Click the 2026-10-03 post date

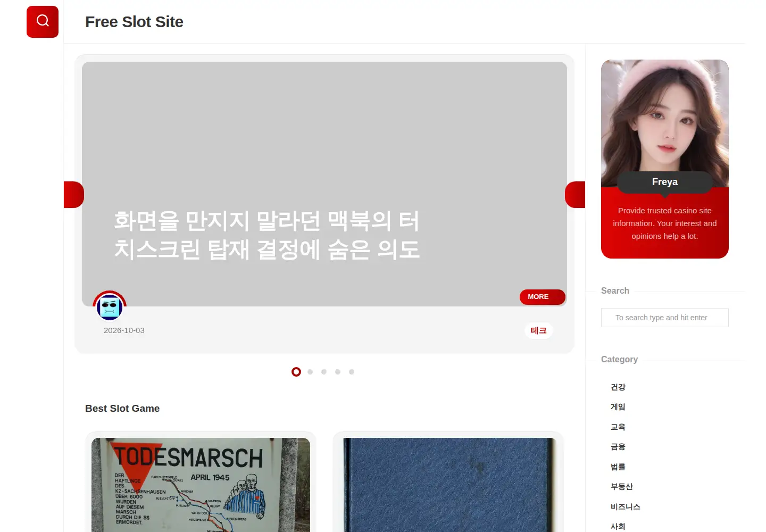pos(124,330)
